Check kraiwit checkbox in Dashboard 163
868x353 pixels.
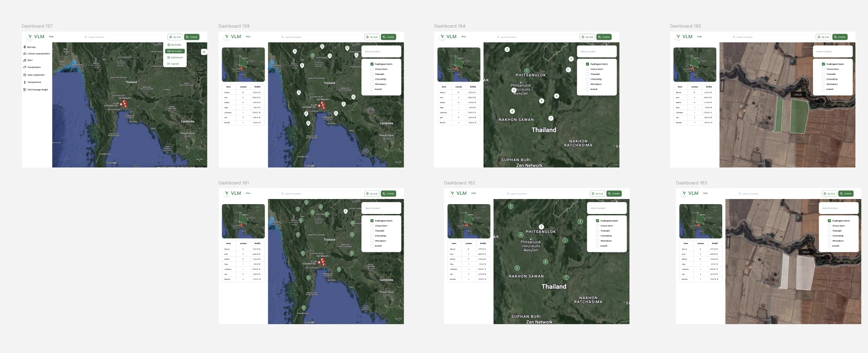pyautogui.click(x=829, y=246)
